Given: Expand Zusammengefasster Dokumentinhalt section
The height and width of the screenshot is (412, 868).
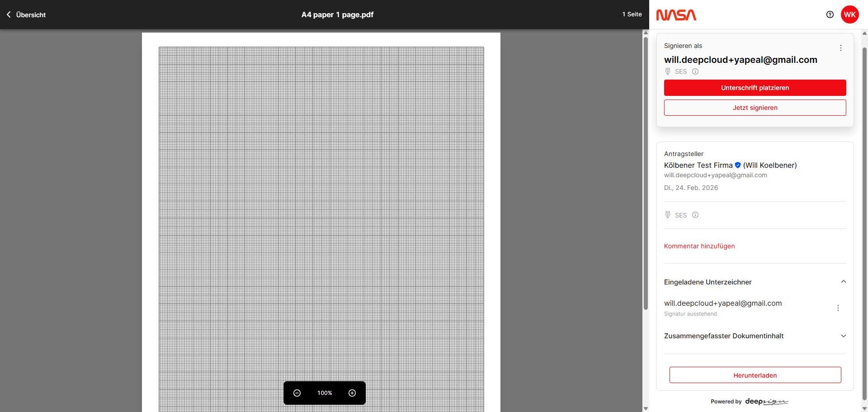Looking at the screenshot, I should pos(843,336).
